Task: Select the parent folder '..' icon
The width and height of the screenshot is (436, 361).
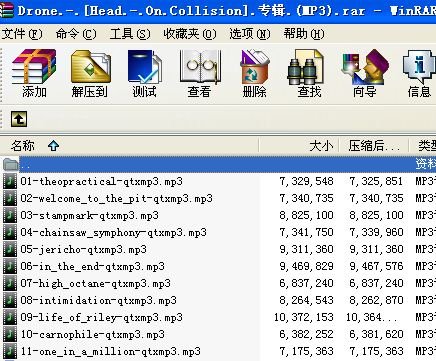Action: point(10,164)
